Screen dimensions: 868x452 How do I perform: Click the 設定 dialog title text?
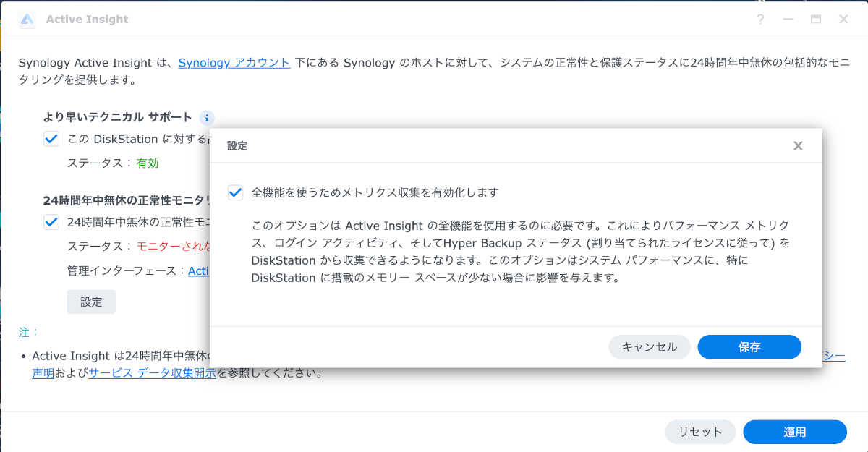(237, 145)
